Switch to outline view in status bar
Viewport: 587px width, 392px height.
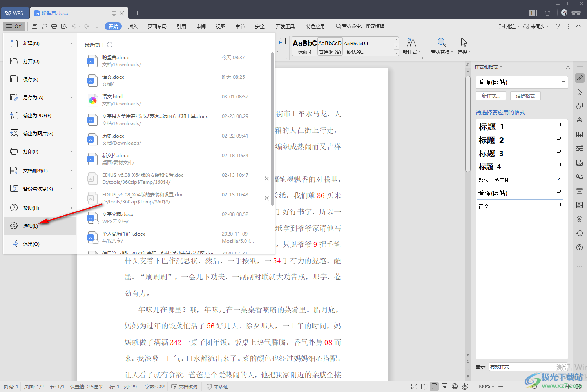(x=444, y=387)
